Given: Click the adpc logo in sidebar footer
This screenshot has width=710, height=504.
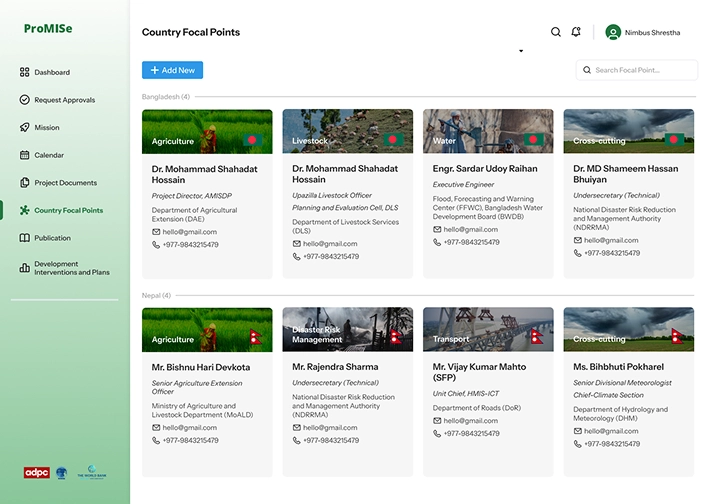Looking at the screenshot, I should pos(37,472).
